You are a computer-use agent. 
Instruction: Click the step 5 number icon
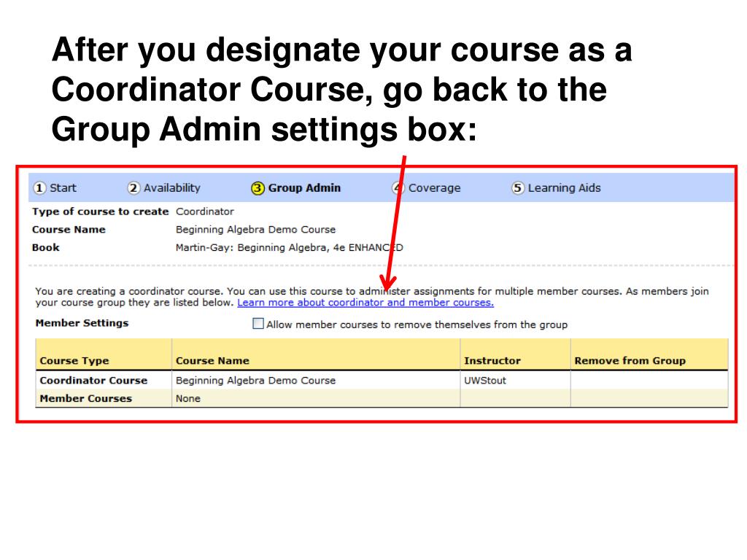(518, 188)
